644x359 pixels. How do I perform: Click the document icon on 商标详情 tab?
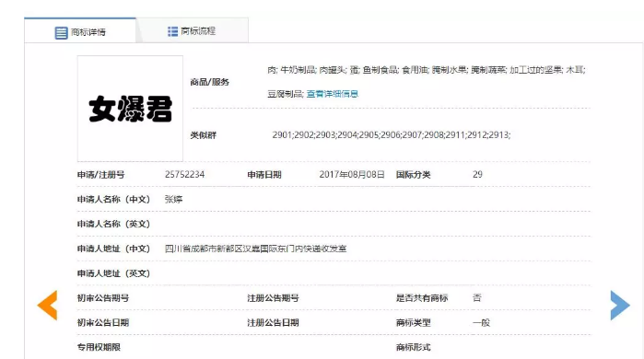click(x=61, y=33)
